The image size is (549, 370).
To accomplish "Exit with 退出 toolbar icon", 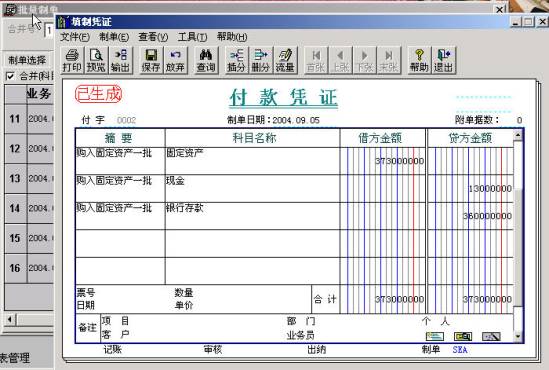I will (443, 61).
